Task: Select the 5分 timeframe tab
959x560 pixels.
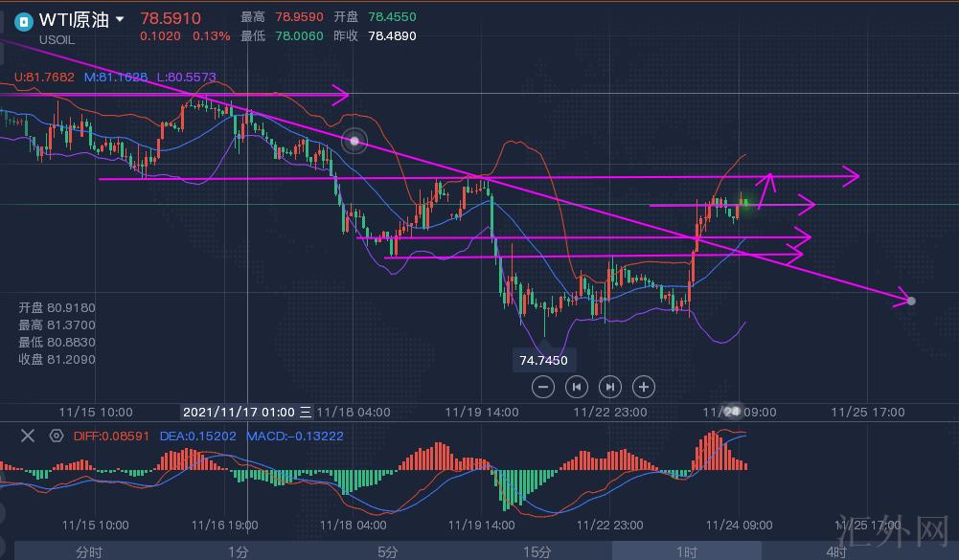Action: [x=388, y=551]
